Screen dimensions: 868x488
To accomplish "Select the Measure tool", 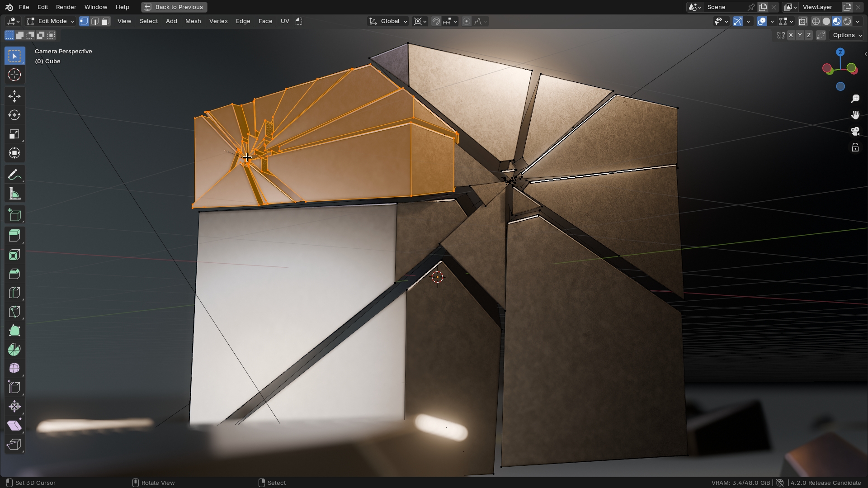I will [x=14, y=193].
